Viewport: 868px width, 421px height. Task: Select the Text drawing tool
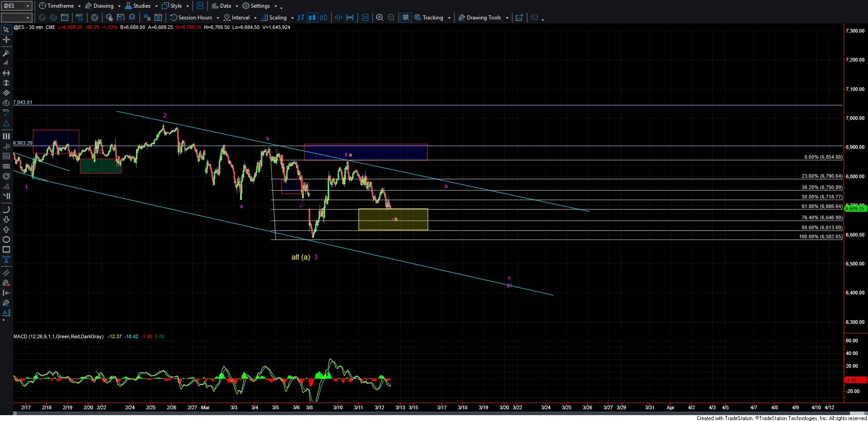(x=6, y=260)
